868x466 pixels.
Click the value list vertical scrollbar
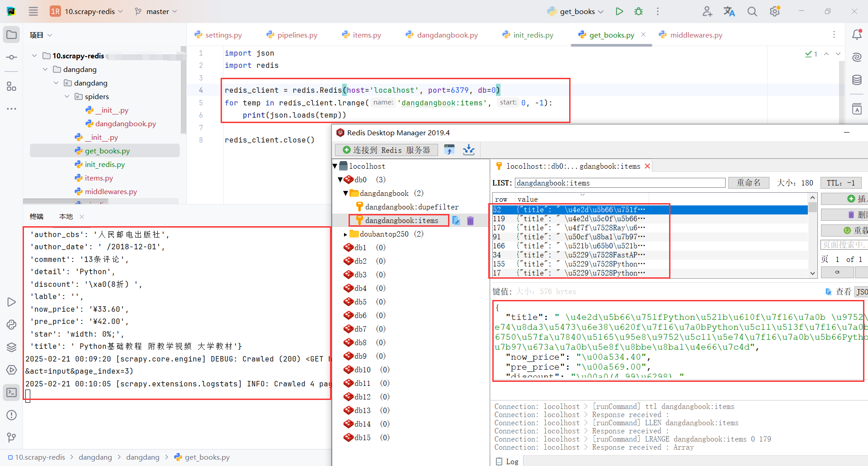812,235
